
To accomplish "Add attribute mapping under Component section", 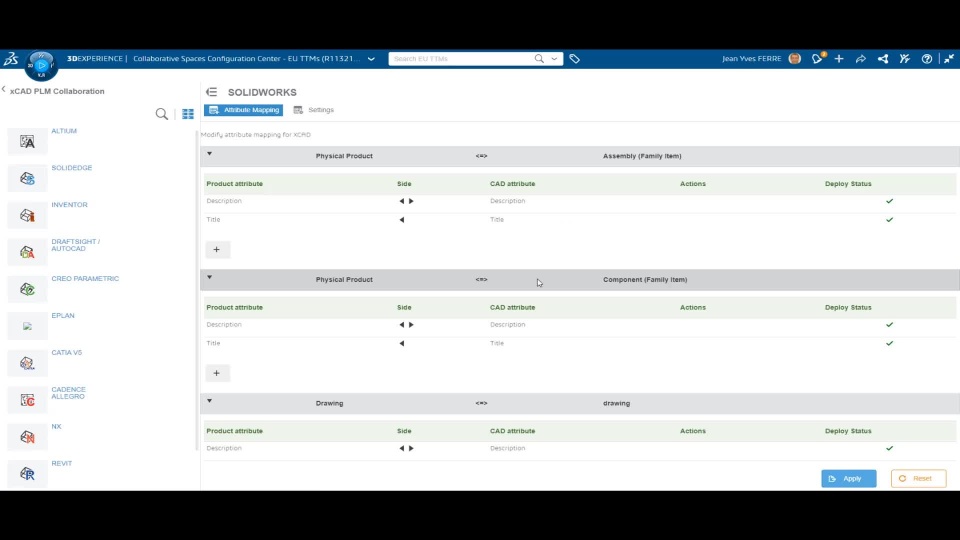I will click(x=217, y=373).
